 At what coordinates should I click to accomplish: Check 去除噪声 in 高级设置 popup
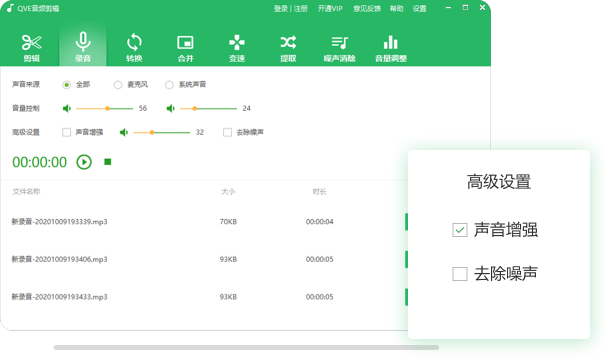pos(460,274)
